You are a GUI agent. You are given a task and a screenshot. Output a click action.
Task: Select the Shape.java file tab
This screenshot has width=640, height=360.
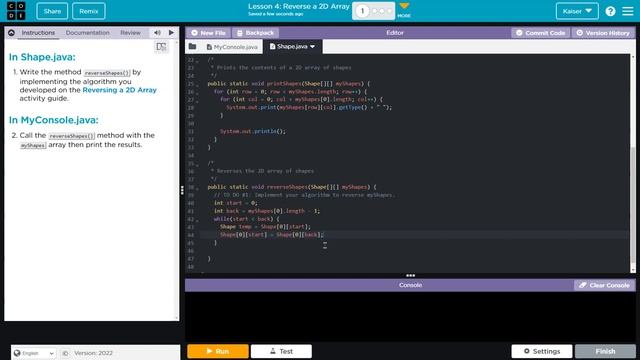tap(292, 47)
